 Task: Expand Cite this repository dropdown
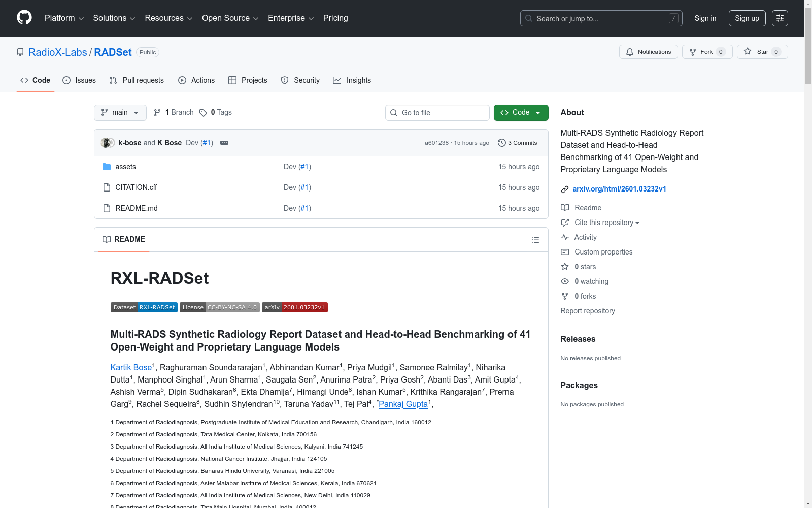[607, 223]
